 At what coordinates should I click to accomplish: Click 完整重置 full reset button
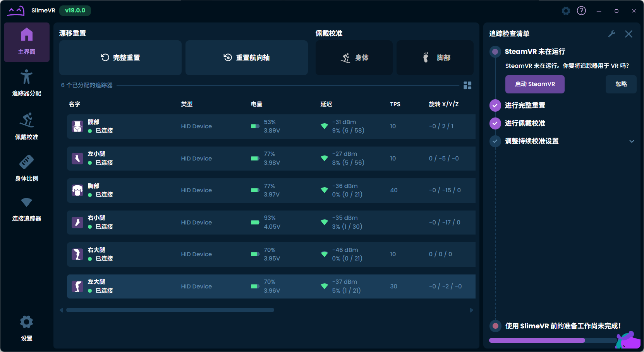[x=120, y=58]
